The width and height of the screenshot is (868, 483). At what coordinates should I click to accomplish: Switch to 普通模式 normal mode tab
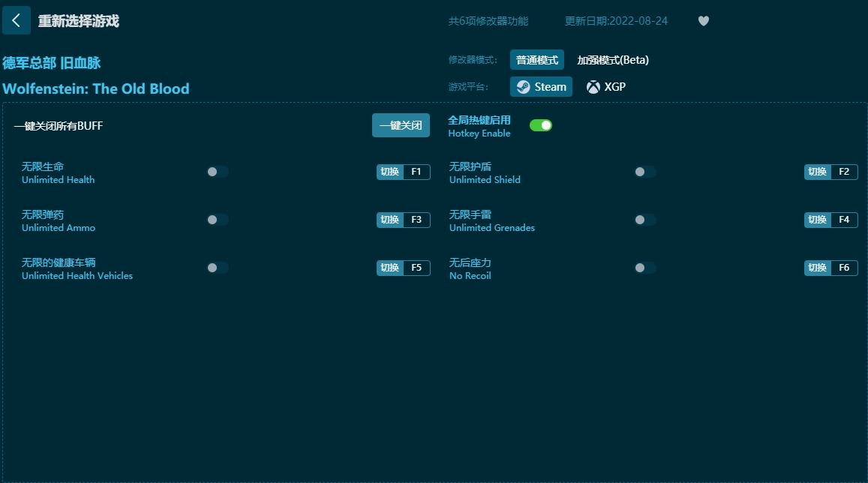pos(536,60)
